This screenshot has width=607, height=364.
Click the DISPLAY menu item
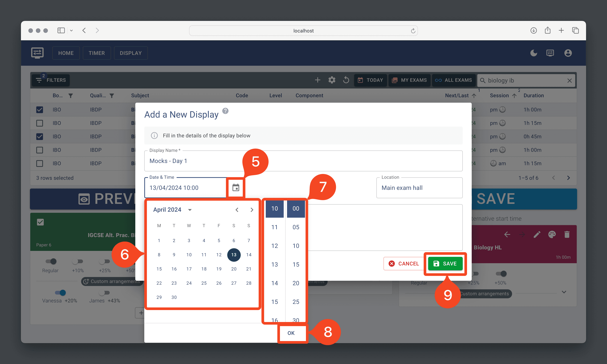click(130, 53)
